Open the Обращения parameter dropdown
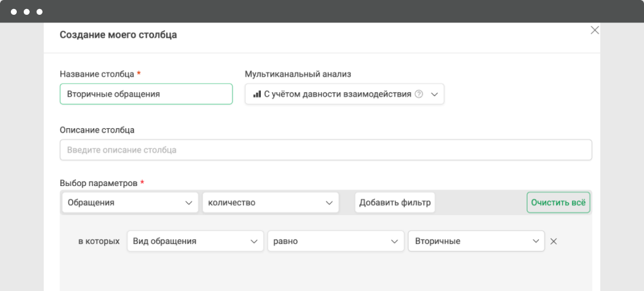Viewport: 644px width, 291px height. [130, 203]
